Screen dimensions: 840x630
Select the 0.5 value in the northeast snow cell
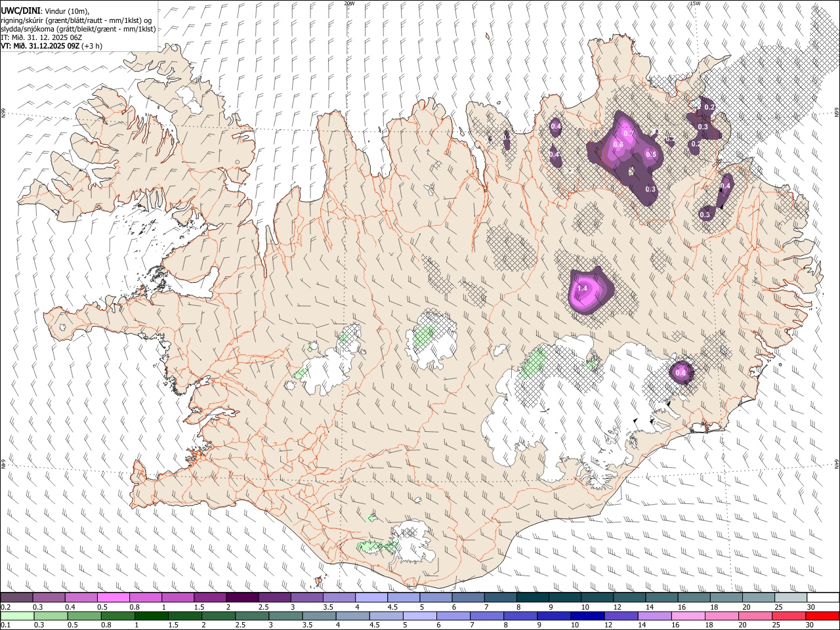[651, 154]
